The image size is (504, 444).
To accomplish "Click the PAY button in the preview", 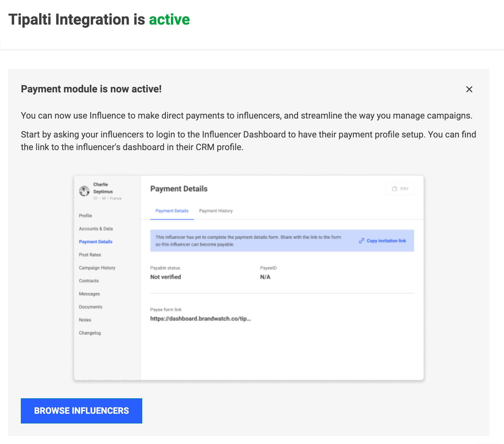I will point(400,189).
